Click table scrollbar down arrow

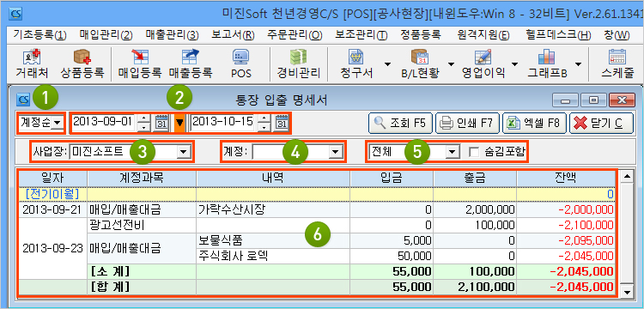(x=626, y=292)
